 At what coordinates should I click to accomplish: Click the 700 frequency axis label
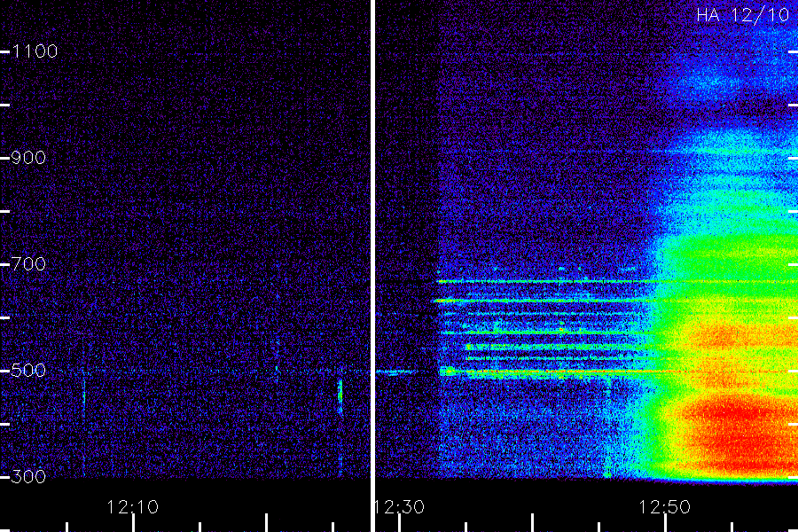coord(28,264)
